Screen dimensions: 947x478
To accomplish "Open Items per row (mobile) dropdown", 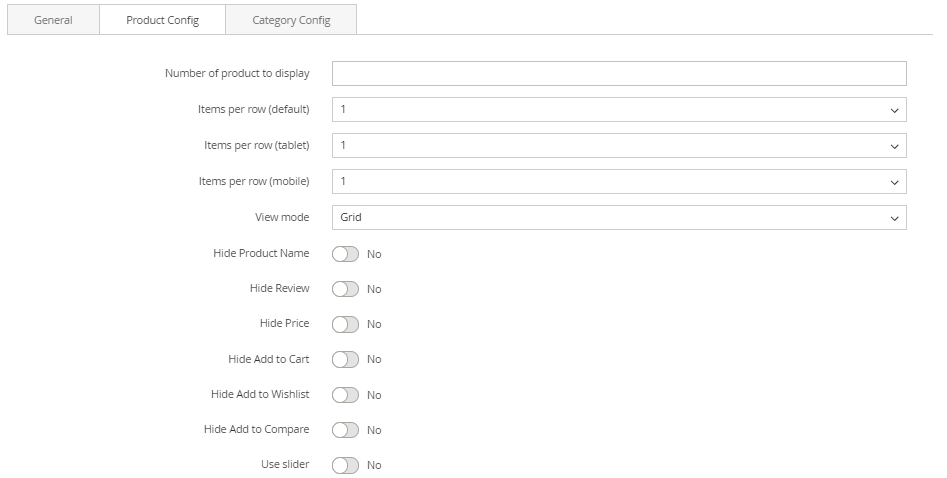I will [x=618, y=182].
